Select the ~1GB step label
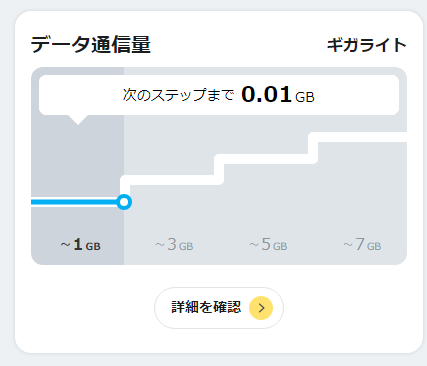This screenshot has width=427, height=366. (80, 245)
